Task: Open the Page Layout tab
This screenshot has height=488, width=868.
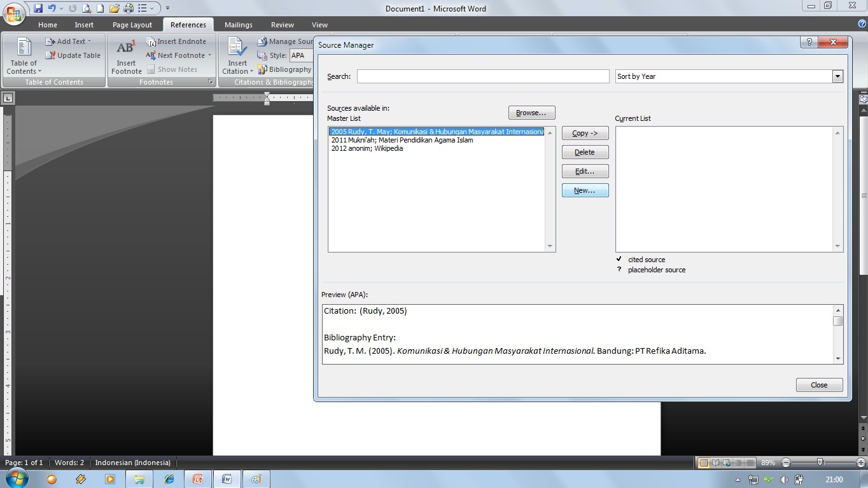Action: pyautogui.click(x=132, y=25)
